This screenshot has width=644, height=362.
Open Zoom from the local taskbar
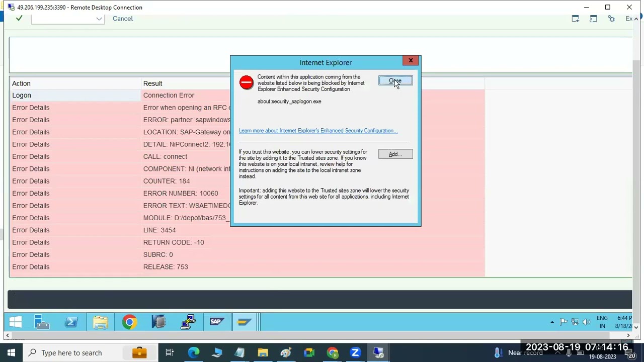click(355, 353)
